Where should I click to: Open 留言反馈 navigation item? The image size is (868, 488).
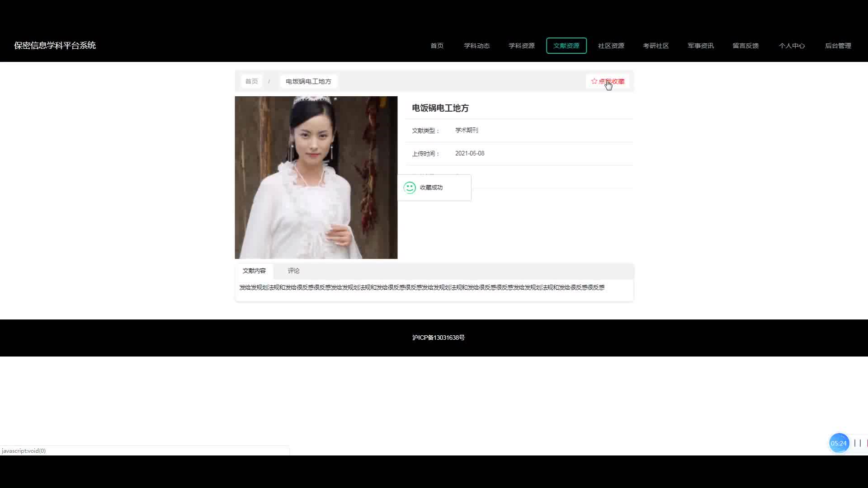[x=745, y=46]
